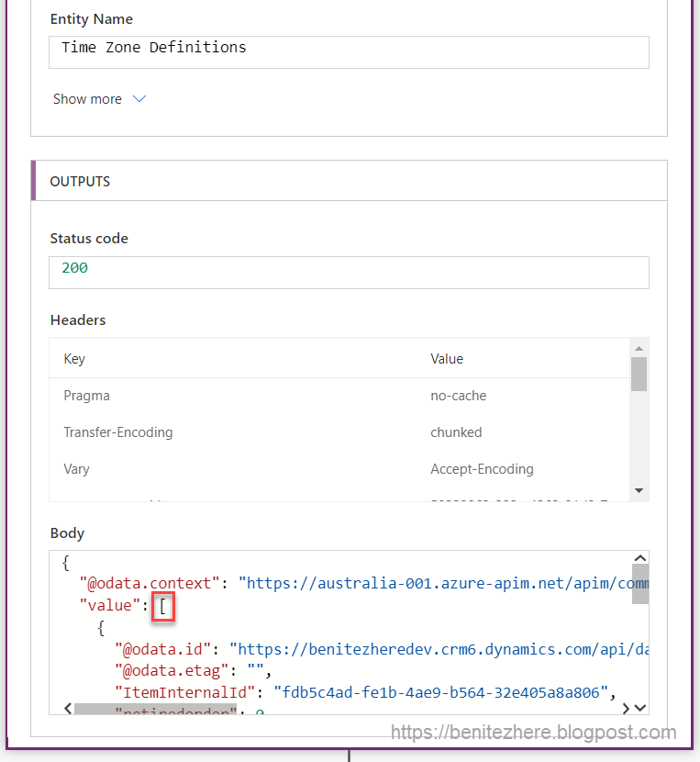Expand the chevron beside Show more
Screen dimensions: 700x762
click(139, 99)
